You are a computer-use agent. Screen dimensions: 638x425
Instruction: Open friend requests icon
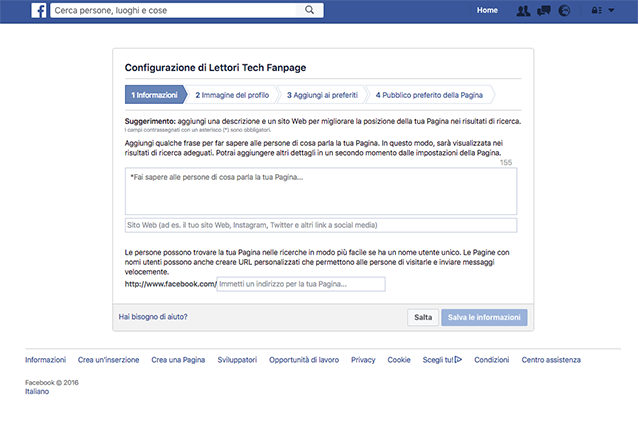(523, 11)
